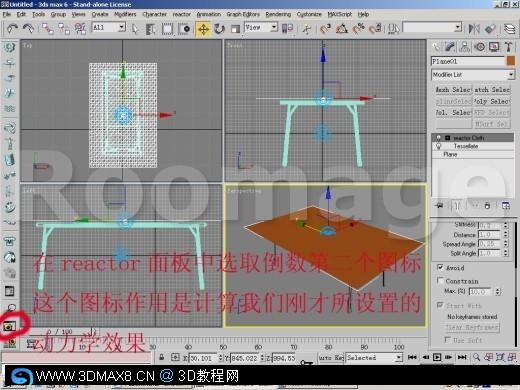
Task: Click the Zoom magnifier in viewport controls
Action: pyautogui.click(x=477, y=357)
